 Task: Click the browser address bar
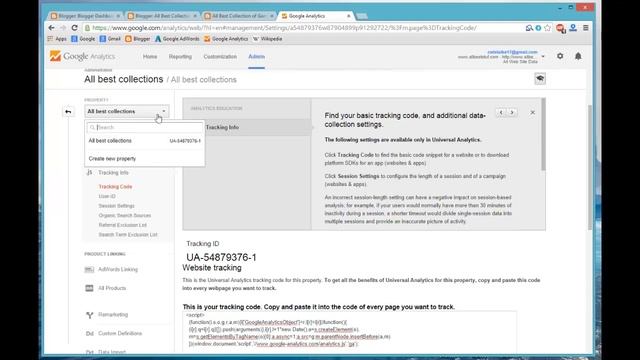tap(302, 28)
